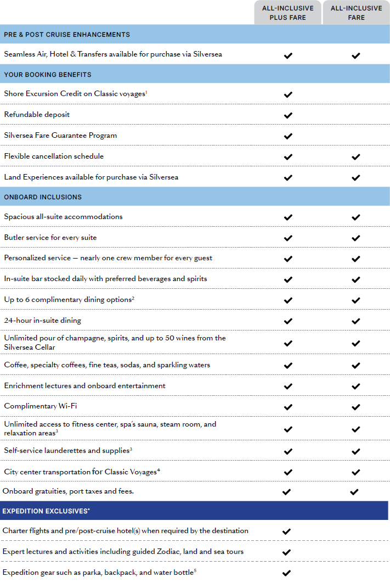Click Plus Fare checkmark for Butler service
This screenshot has height=588, width=390.
coord(288,238)
